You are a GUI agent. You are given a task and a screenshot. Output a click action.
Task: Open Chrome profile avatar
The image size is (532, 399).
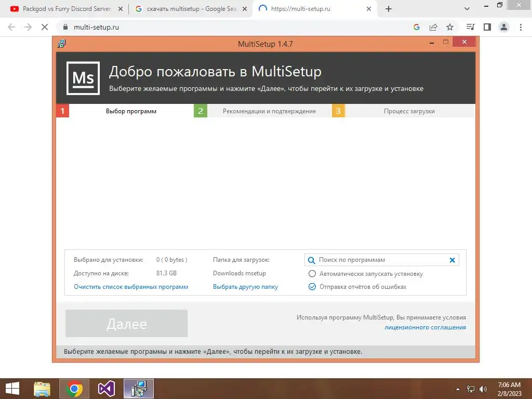[504, 27]
